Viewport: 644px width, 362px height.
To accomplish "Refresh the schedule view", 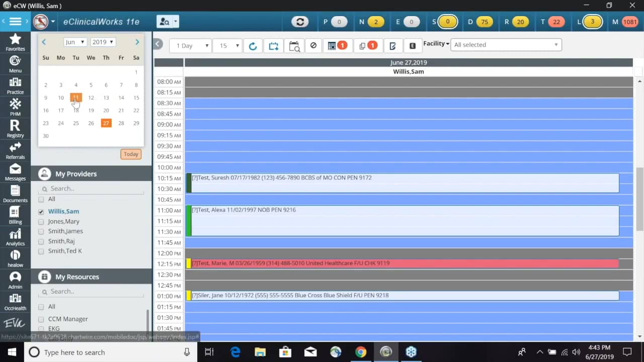I will [x=253, y=46].
